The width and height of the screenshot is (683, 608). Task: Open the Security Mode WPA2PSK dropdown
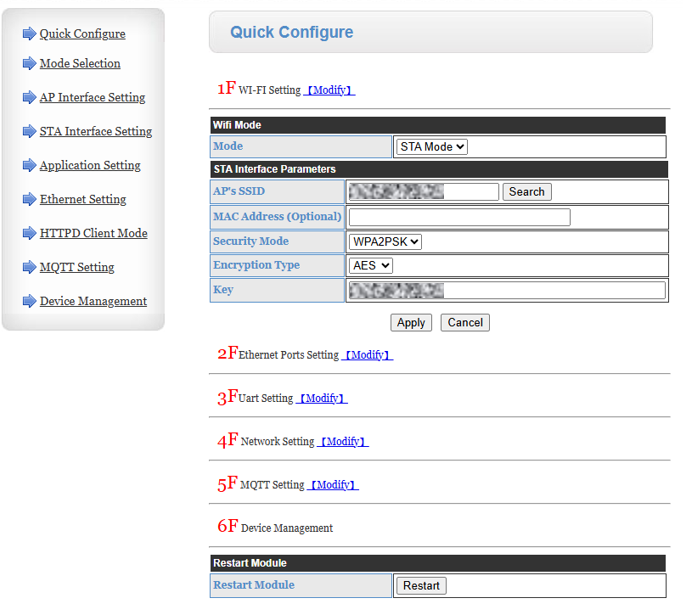point(385,242)
